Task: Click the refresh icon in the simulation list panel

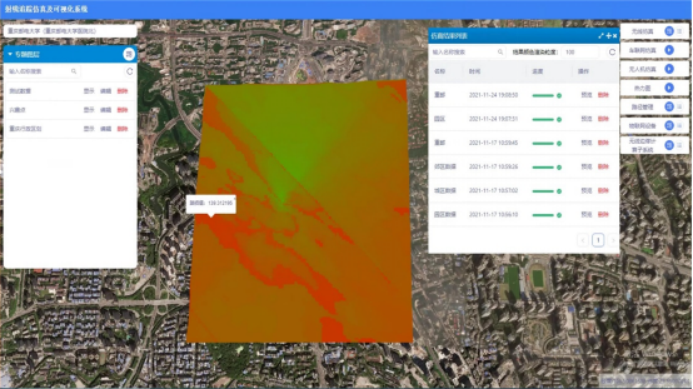Action: click(612, 52)
